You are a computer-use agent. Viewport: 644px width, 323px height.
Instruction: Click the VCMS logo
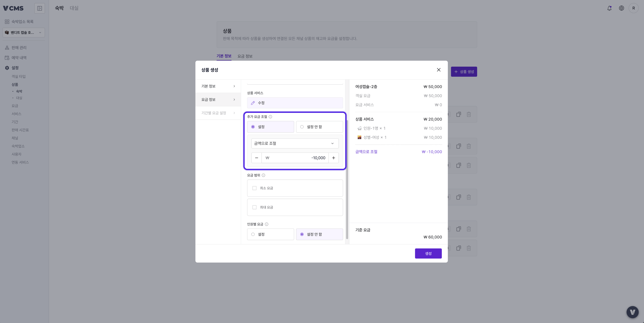click(x=13, y=8)
